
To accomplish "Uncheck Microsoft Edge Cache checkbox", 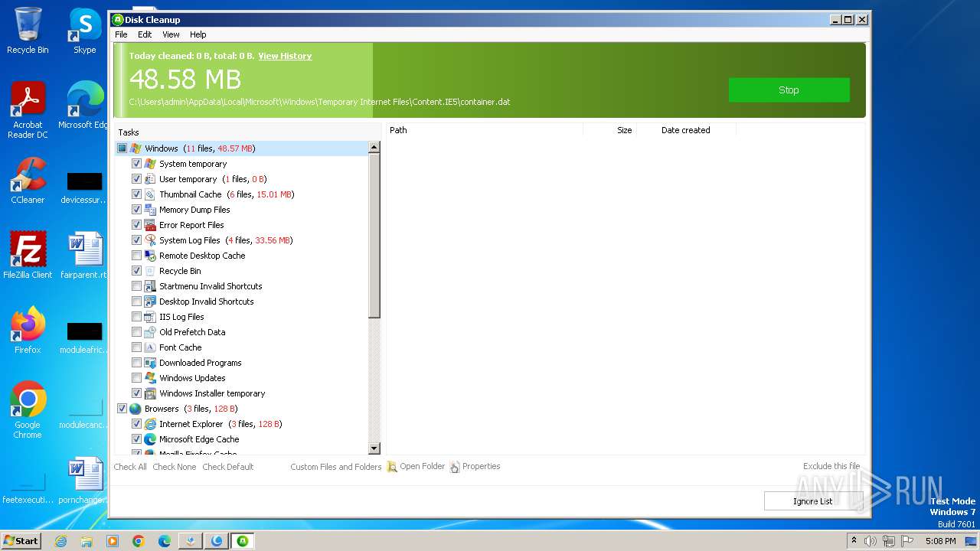I will coord(136,439).
